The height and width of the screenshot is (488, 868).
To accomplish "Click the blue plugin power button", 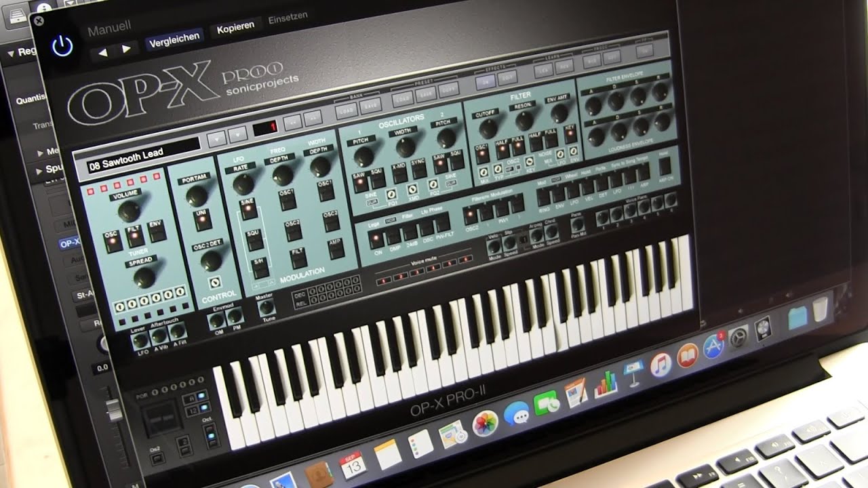I will 62,46.
